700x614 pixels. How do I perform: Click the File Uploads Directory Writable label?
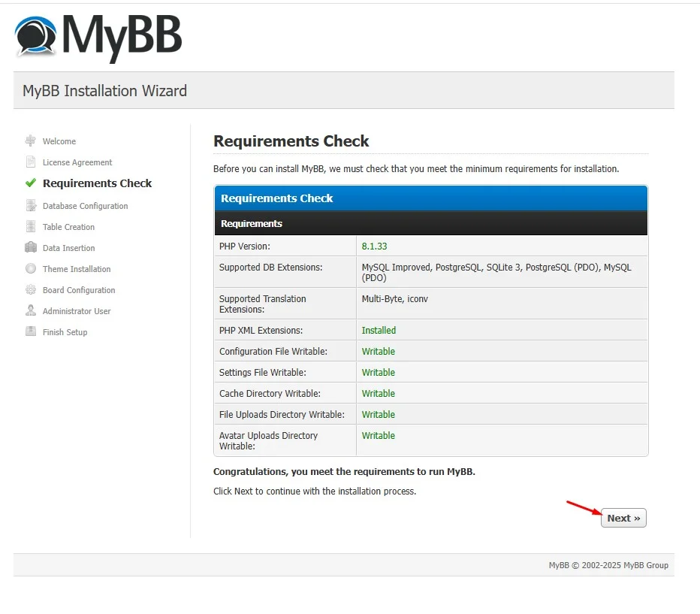coord(282,414)
